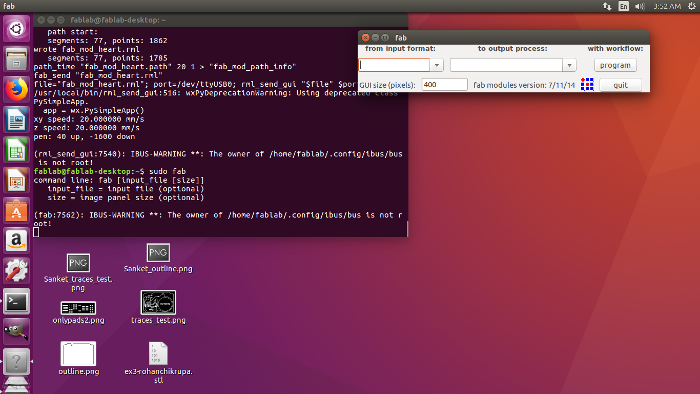Select outline.png desktop file
The height and width of the screenshot is (394, 700).
78,358
